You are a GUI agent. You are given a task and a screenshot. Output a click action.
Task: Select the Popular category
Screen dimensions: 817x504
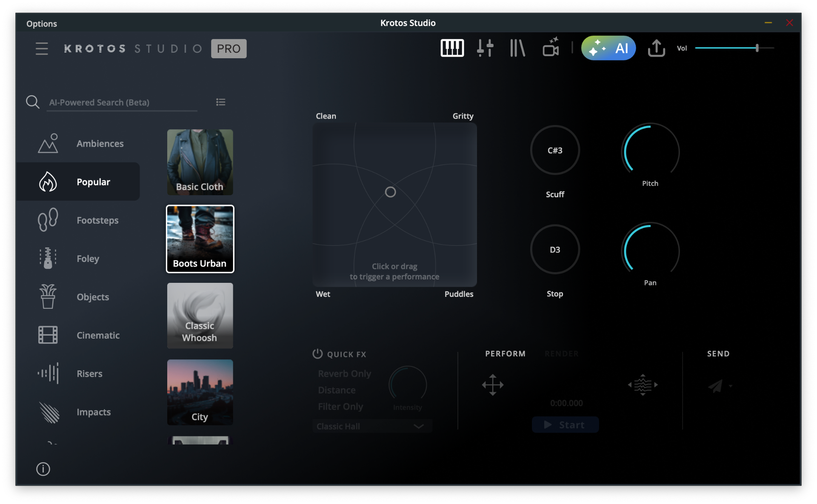coord(79,182)
